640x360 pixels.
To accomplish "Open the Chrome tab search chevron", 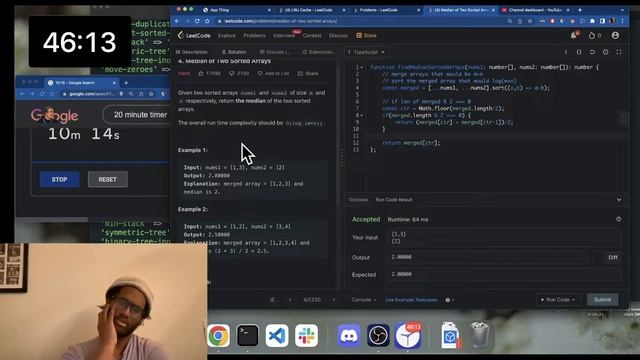I will click(622, 10).
